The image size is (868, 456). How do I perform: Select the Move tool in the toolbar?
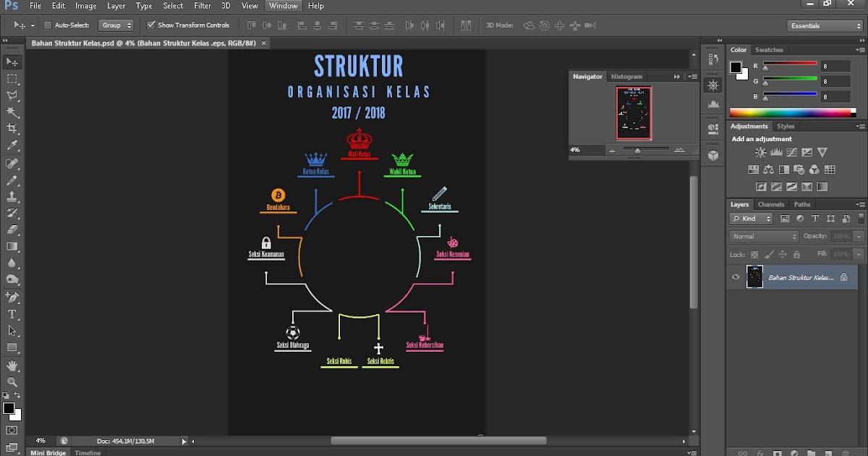click(12, 62)
